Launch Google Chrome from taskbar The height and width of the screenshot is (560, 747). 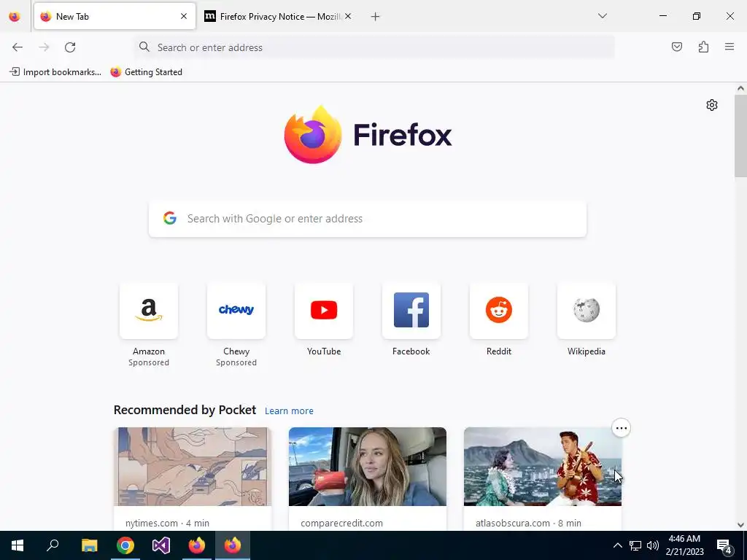125,545
